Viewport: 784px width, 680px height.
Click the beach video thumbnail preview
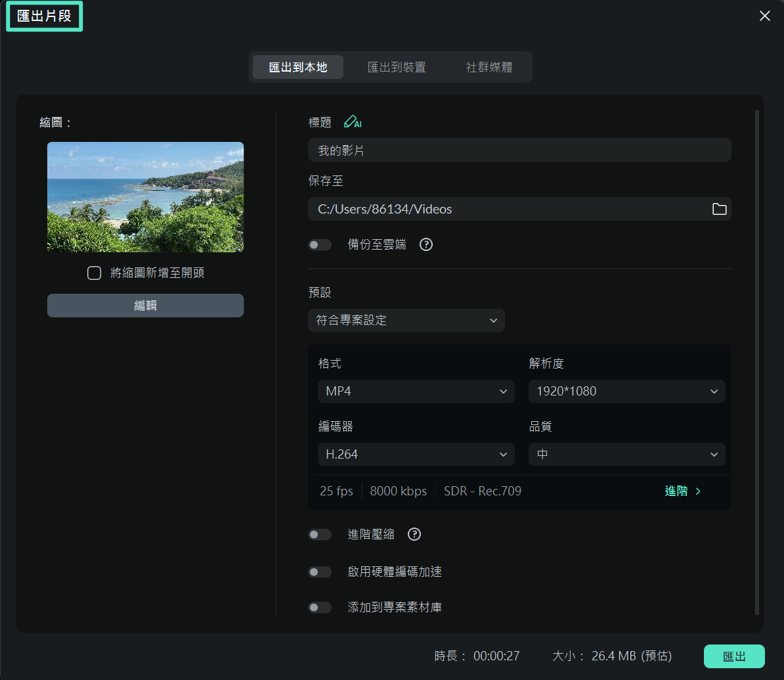point(145,196)
